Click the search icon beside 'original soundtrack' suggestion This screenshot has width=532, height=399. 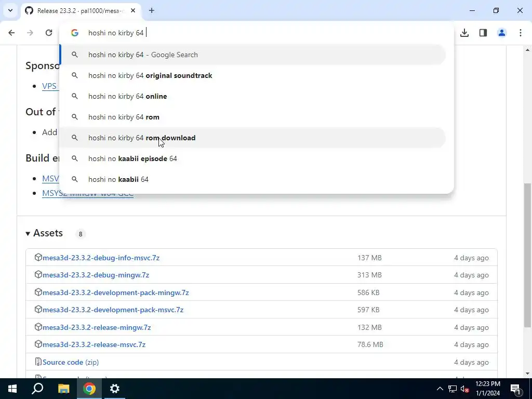click(x=75, y=75)
